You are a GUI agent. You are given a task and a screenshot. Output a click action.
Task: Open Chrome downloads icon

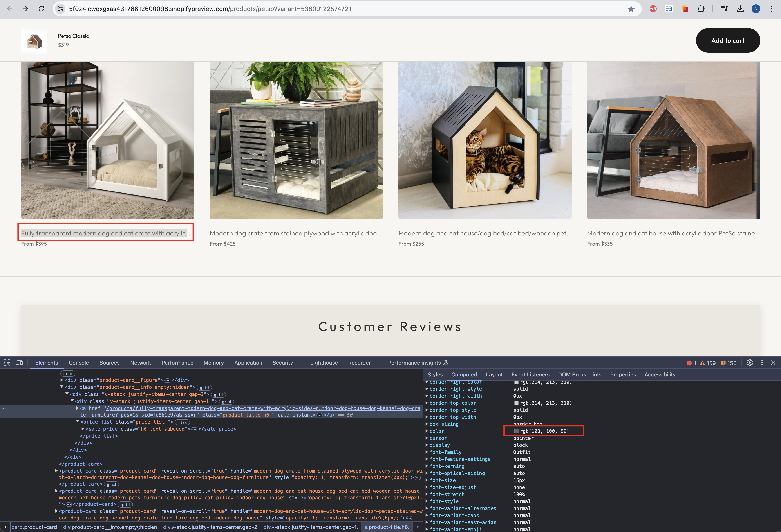point(740,9)
